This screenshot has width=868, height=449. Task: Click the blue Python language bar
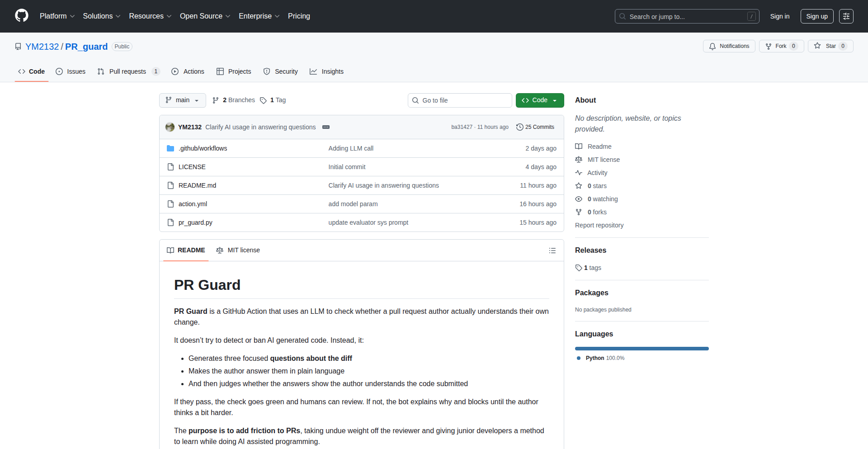click(642, 349)
